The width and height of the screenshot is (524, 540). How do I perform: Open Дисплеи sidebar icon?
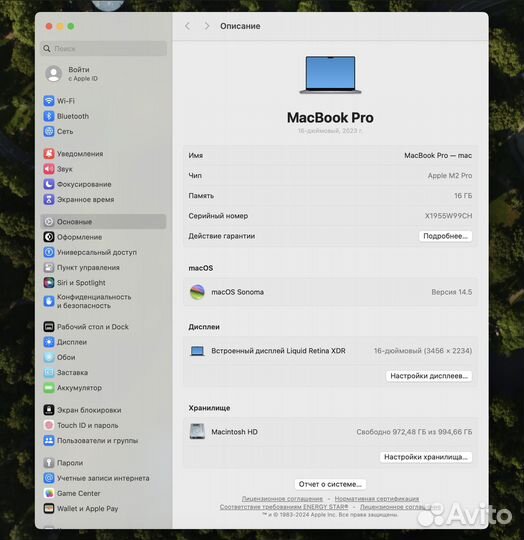pyautogui.click(x=49, y=342)
